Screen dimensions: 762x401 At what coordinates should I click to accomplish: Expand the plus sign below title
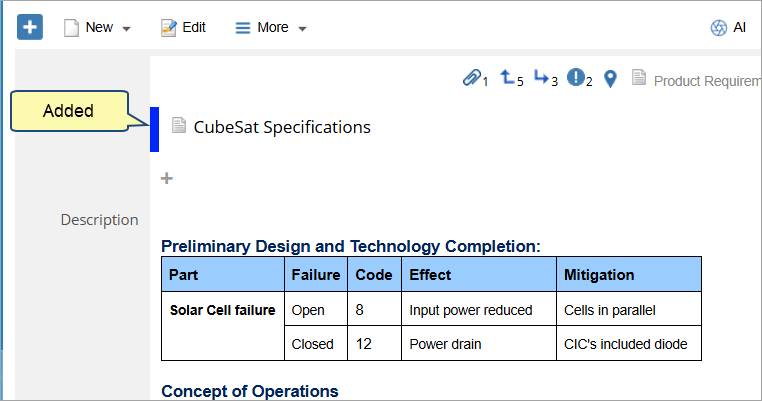coord(167,179)
